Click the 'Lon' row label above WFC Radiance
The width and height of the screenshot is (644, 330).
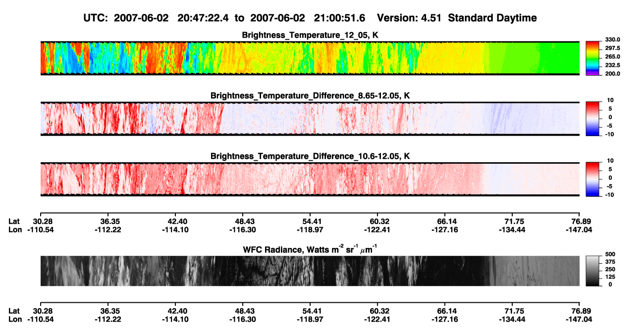(14, 230)
